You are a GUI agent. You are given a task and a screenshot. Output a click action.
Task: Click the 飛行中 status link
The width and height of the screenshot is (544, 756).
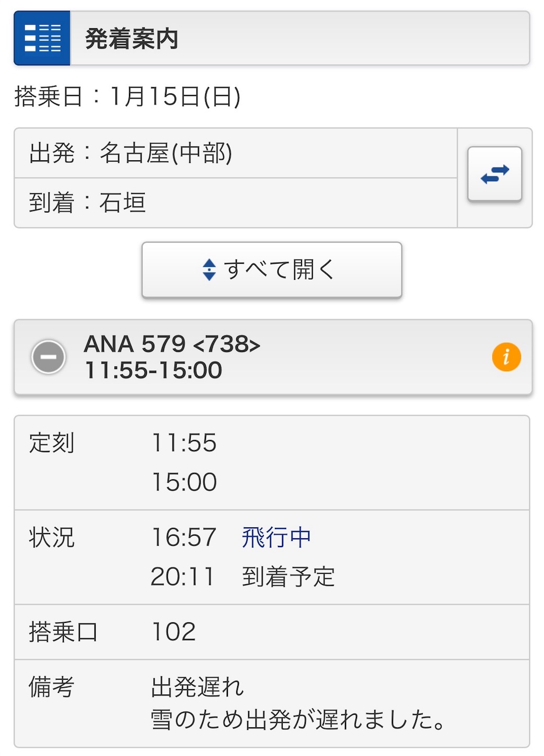point(276,538)
